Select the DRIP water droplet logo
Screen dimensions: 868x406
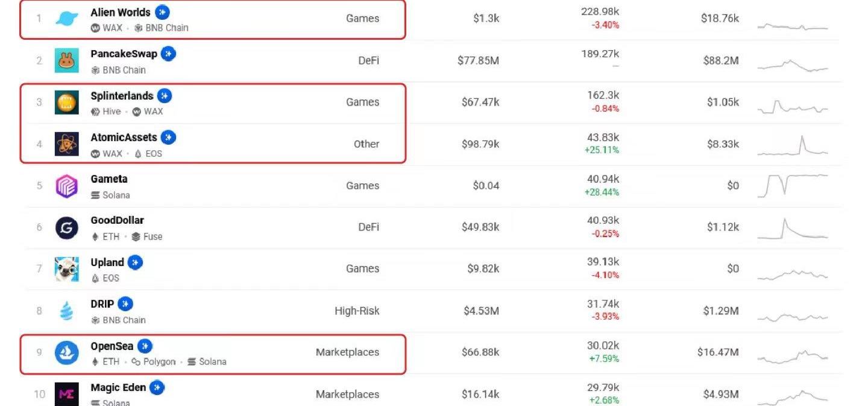click(66, 311)
